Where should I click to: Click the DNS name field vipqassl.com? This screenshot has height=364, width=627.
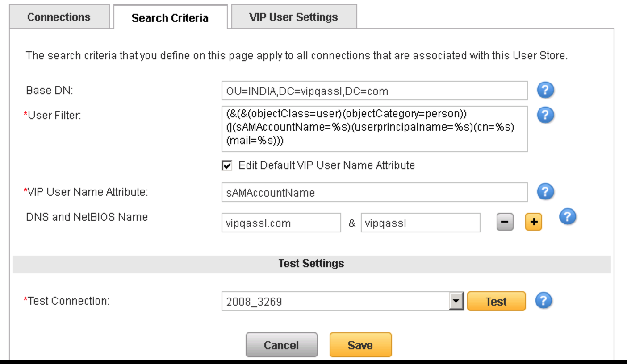pyautogui.click(x=281, y=223)
